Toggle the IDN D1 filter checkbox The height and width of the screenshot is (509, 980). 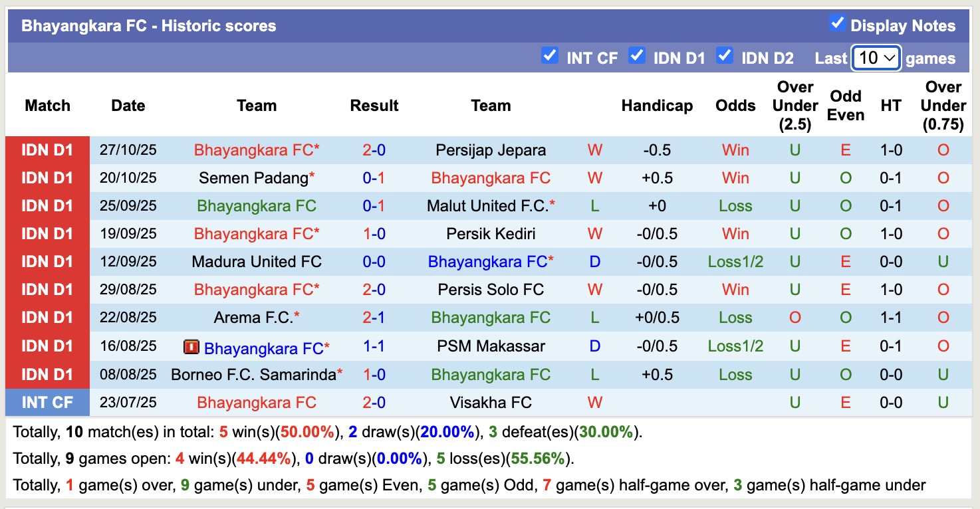(x=637, y=56)
